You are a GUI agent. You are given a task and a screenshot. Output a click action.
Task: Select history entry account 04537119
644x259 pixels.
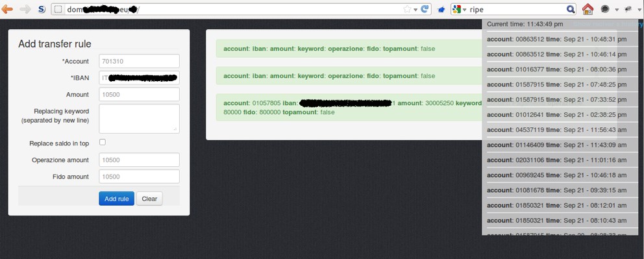click(x=557, y=130)
